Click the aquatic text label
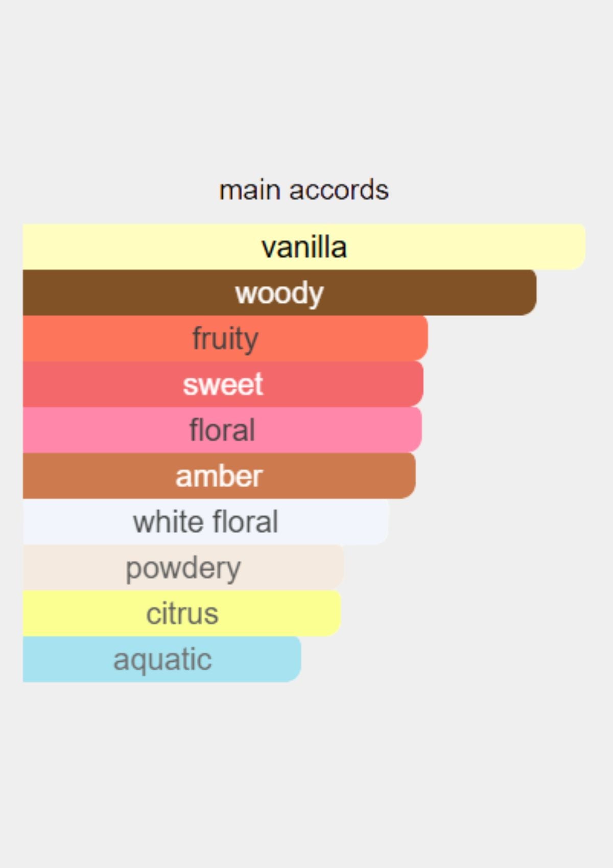 tap(162, 659)
